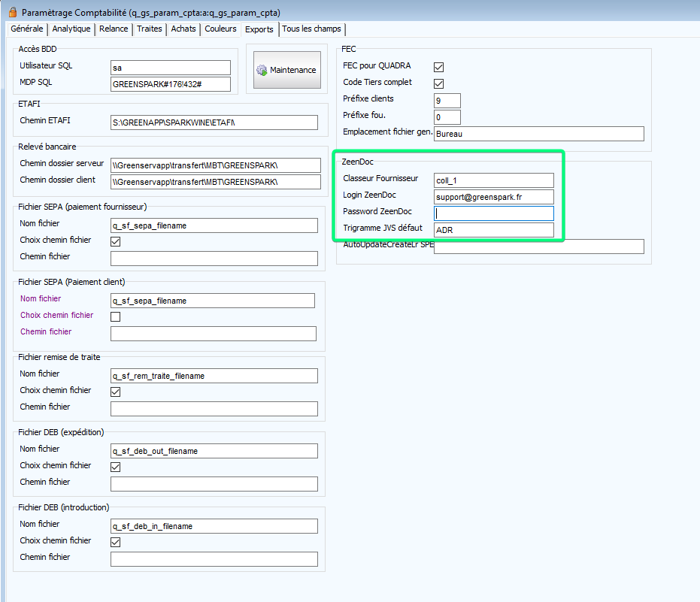
Task: Show the Tous les champs tab
Action: coord(311,29)
